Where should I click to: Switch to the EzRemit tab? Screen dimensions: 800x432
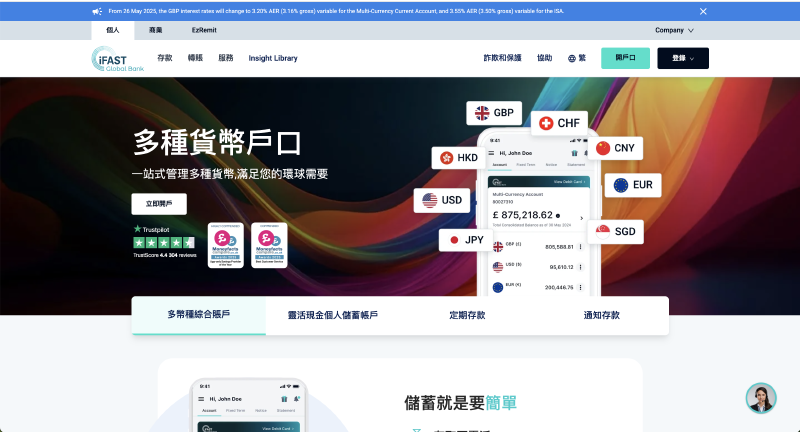(x=203, y=31)
